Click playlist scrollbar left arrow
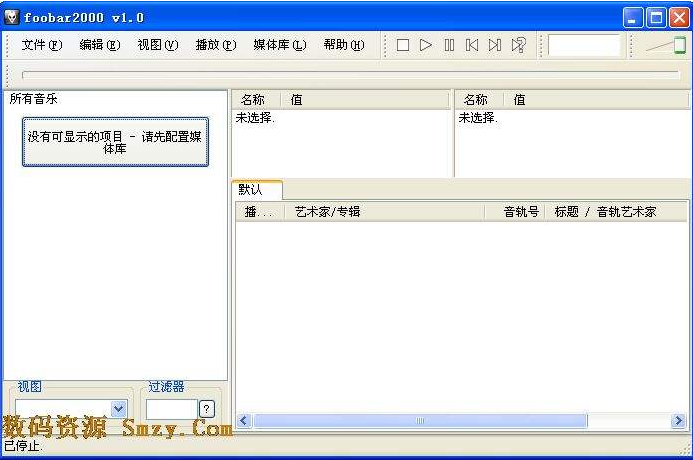Viewport: 693px width, 460px height. [244, 420]
